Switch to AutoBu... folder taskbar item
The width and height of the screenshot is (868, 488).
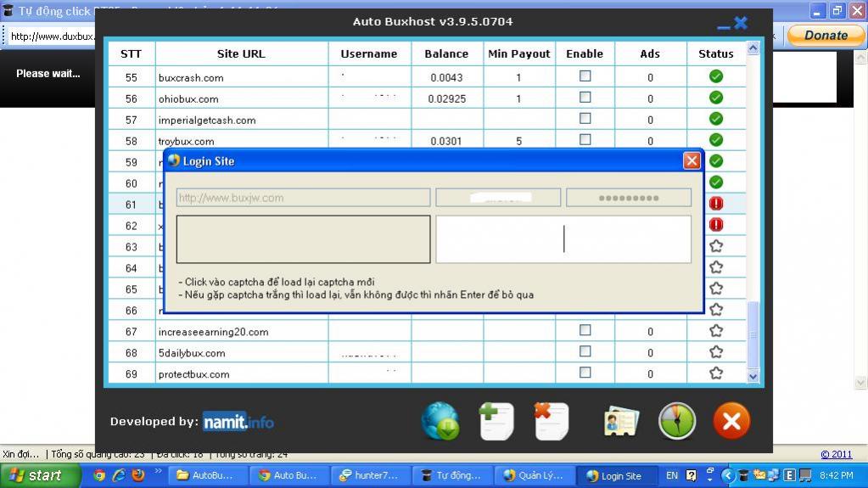coord(206,475)
